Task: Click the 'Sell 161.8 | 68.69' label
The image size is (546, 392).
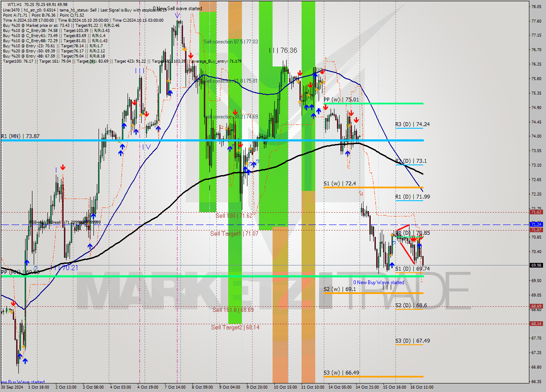Action: [233, 310]
